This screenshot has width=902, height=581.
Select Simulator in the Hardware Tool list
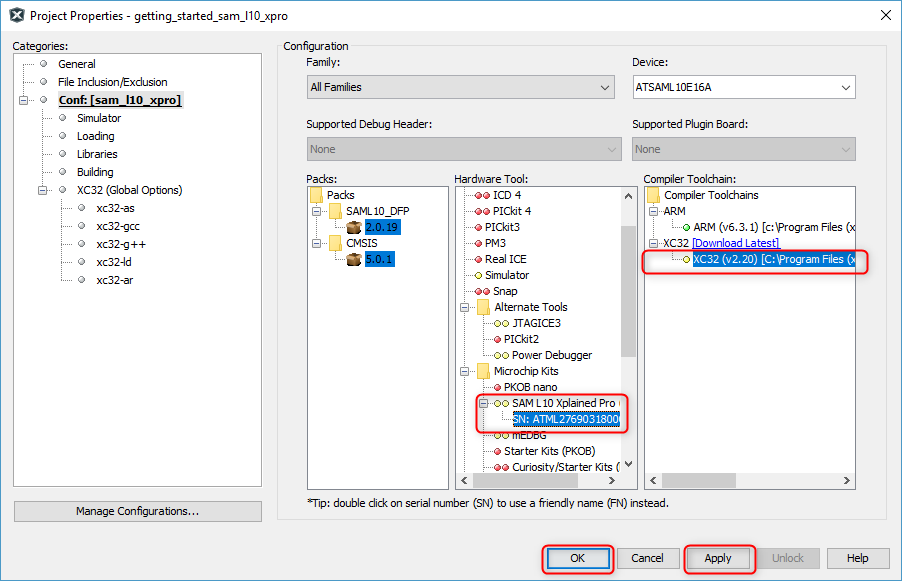coord(506,275)
